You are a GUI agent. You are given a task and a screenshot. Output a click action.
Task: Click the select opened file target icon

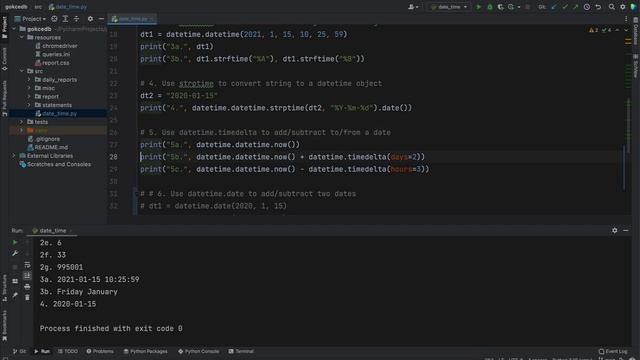click(54, 19)
